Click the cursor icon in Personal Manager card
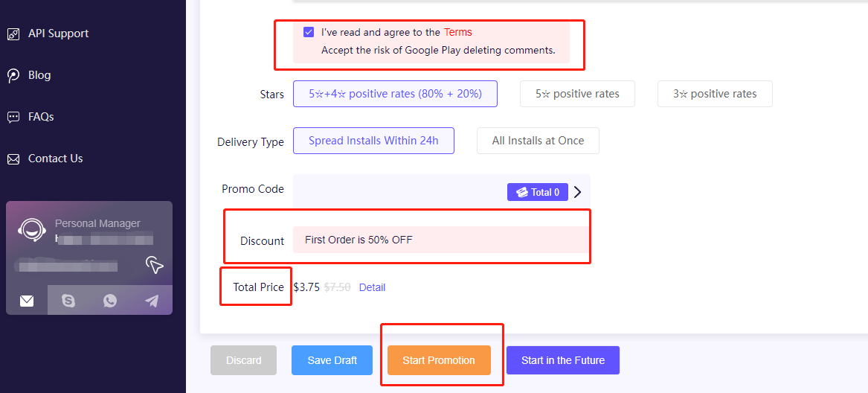868x393 pixels. tap(155, 265)
